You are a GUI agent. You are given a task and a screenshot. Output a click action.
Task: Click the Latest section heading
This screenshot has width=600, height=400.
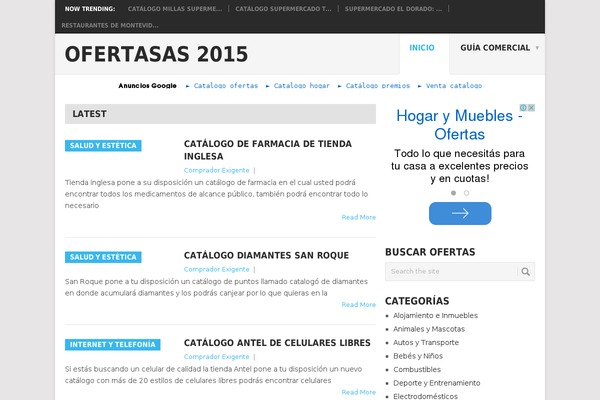coord(90,114)
